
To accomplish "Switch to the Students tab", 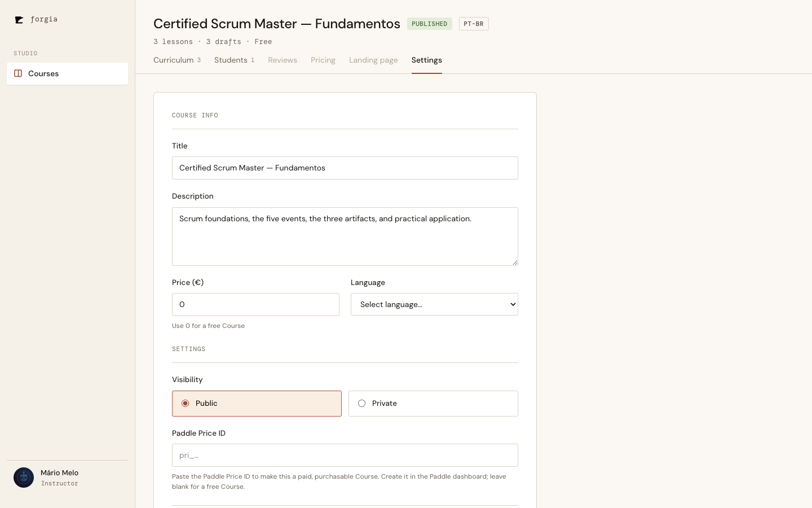I will point(234,60).
